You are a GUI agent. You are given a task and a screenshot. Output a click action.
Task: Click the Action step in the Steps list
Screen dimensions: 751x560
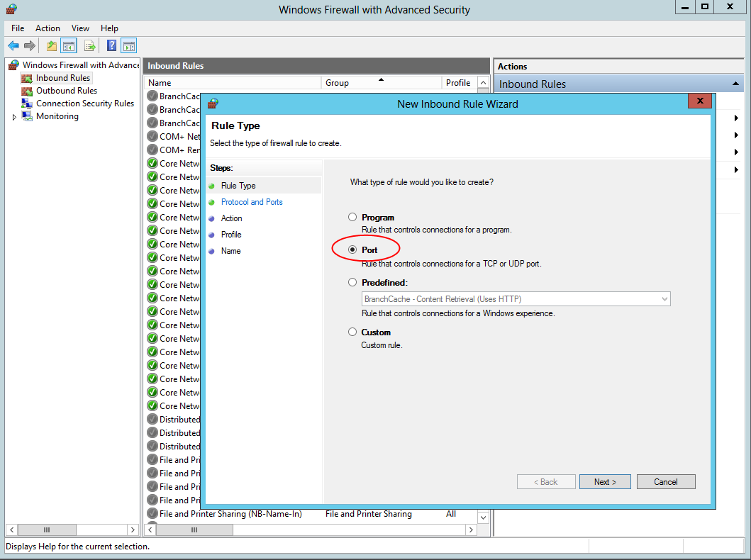point(231,218)
